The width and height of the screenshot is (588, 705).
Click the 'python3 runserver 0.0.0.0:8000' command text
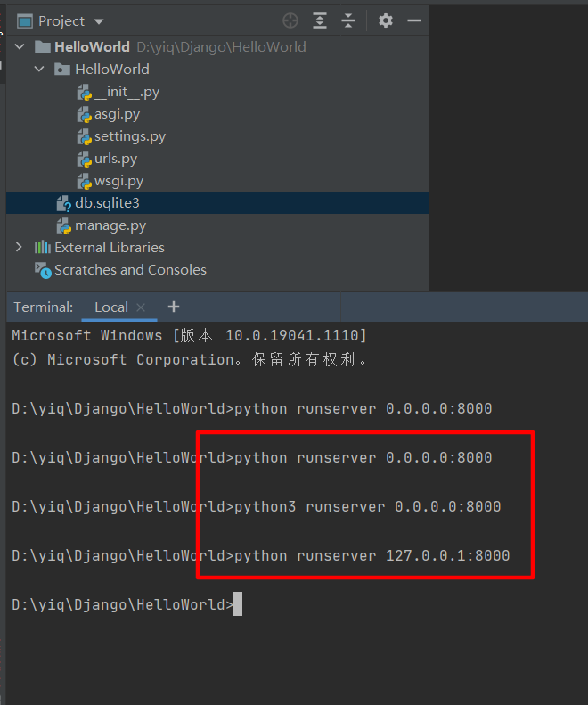(x=368, y=507)
